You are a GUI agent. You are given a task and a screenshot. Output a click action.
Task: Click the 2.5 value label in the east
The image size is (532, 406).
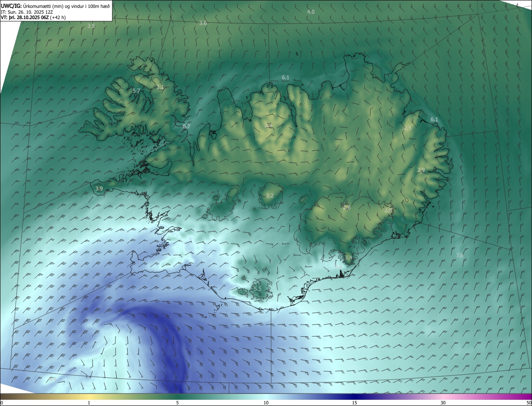408,128
